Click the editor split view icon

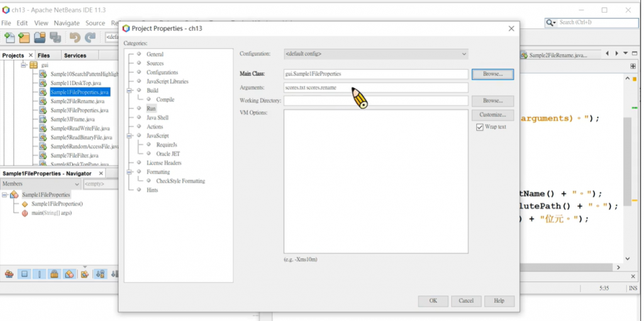point(633,66)
